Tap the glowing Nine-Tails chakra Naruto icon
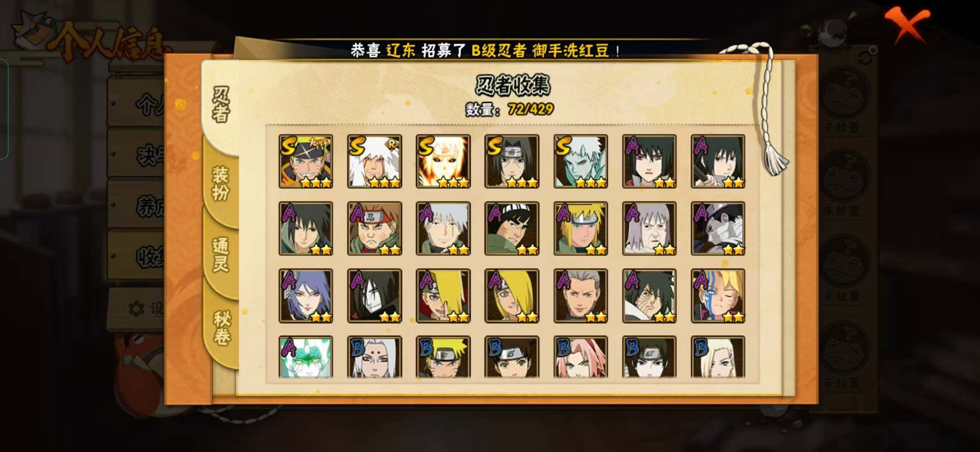Viewport: 980px width, 452px height. pos(443,161)
